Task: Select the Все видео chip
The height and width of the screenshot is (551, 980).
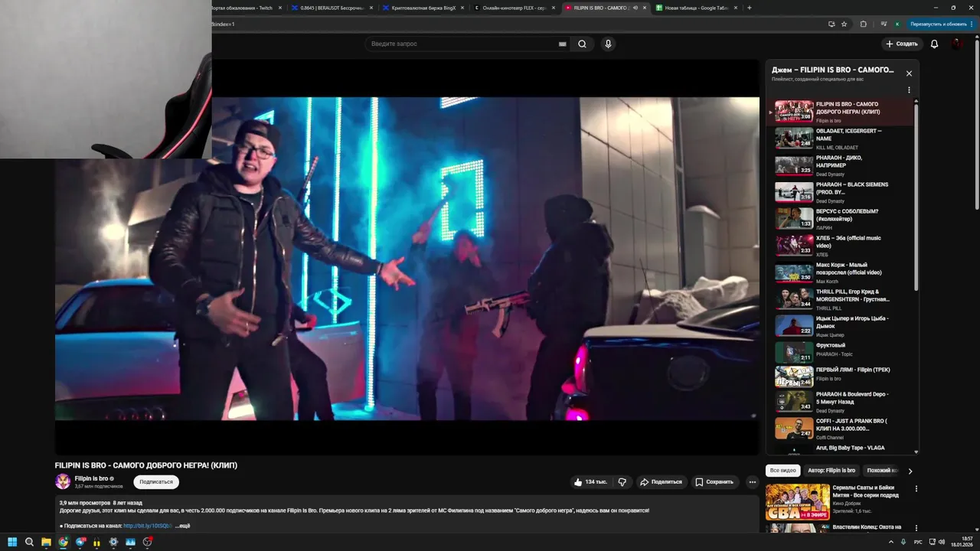Action: [x=782, y=471]
